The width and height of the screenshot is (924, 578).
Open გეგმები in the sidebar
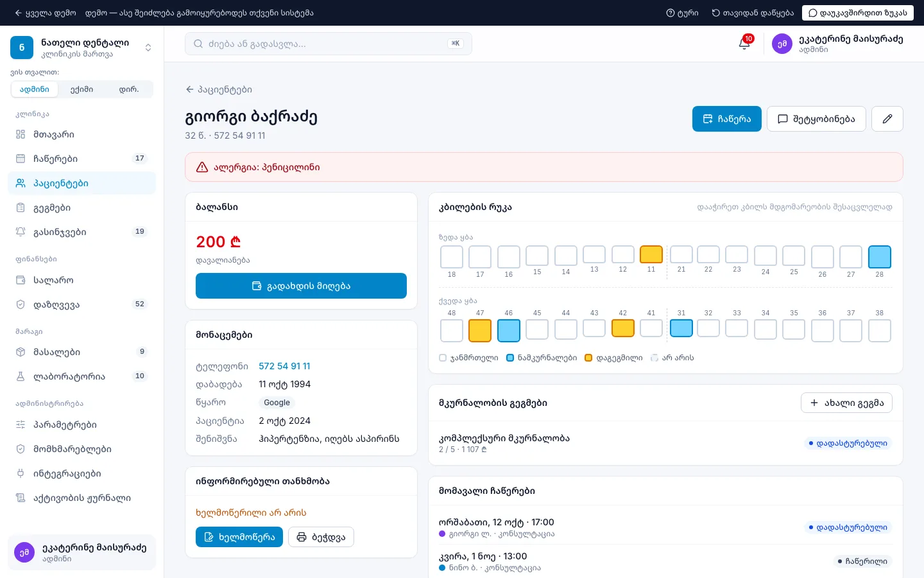coord(81,207)
